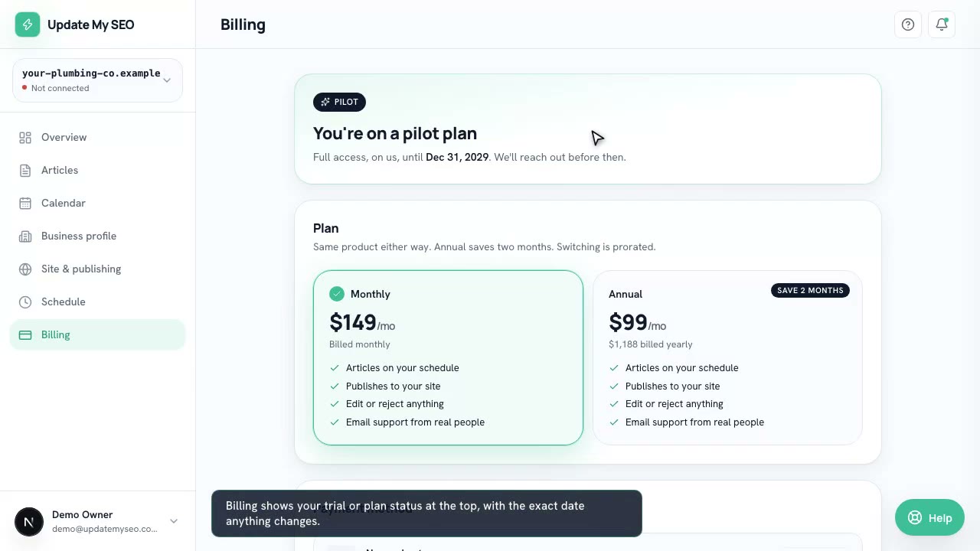Click the Overview grid icon
This screenshot has height=551, width=980.
25,138
